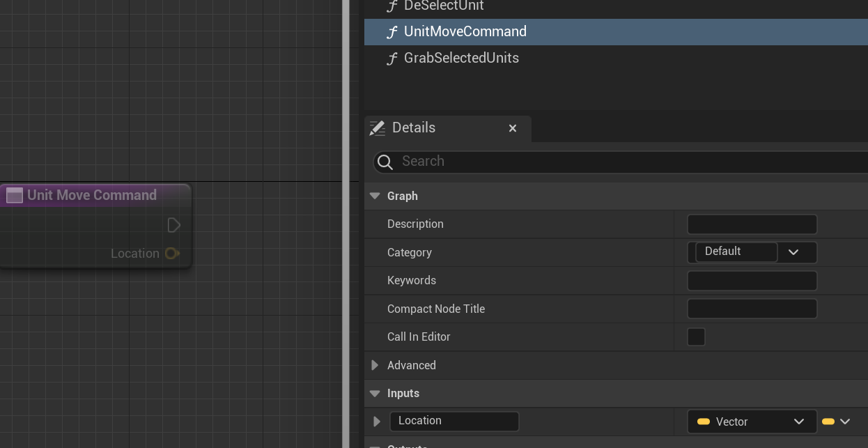Select DeSelectUnit function entry
This screenshot has height=448, width=868.
coord(444,6)
